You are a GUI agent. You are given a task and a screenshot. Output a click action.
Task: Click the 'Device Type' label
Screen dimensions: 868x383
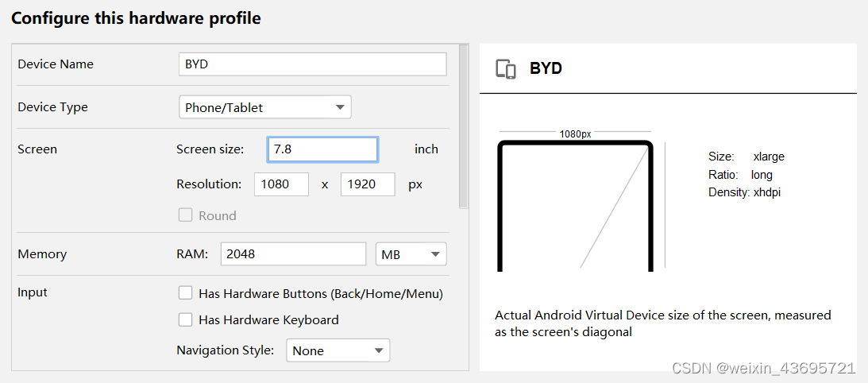52,107
